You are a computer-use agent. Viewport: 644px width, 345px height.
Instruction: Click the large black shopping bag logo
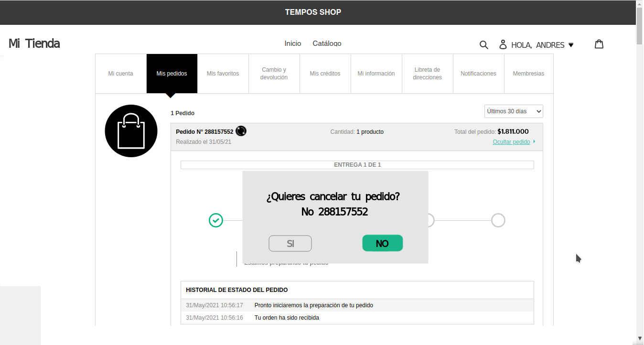tap(131, 131)
